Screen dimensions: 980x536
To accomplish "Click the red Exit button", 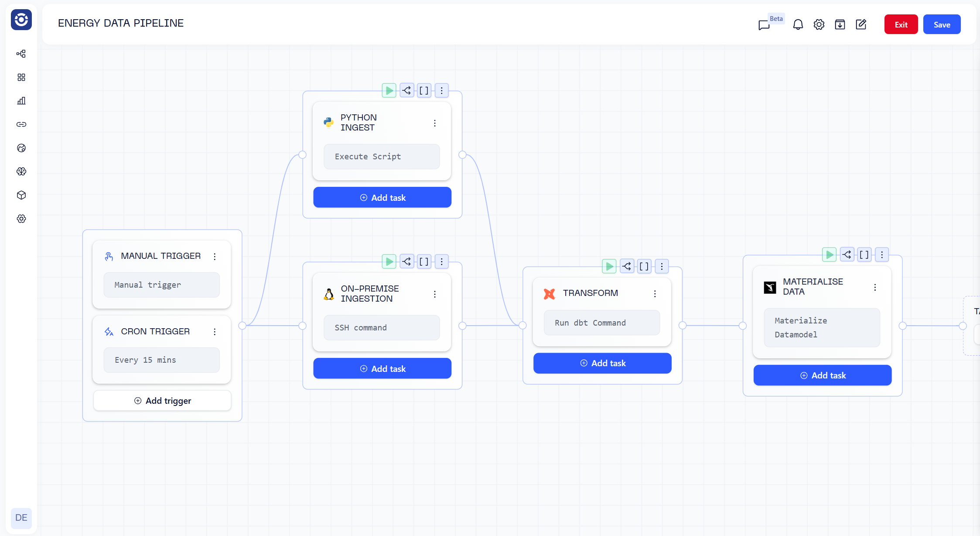I will [x=901, y=25].
